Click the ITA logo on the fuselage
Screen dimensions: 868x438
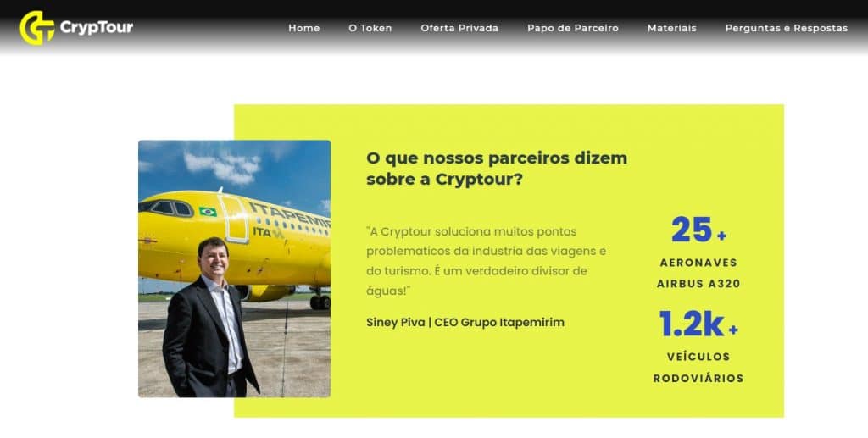[x=269, y=232]
